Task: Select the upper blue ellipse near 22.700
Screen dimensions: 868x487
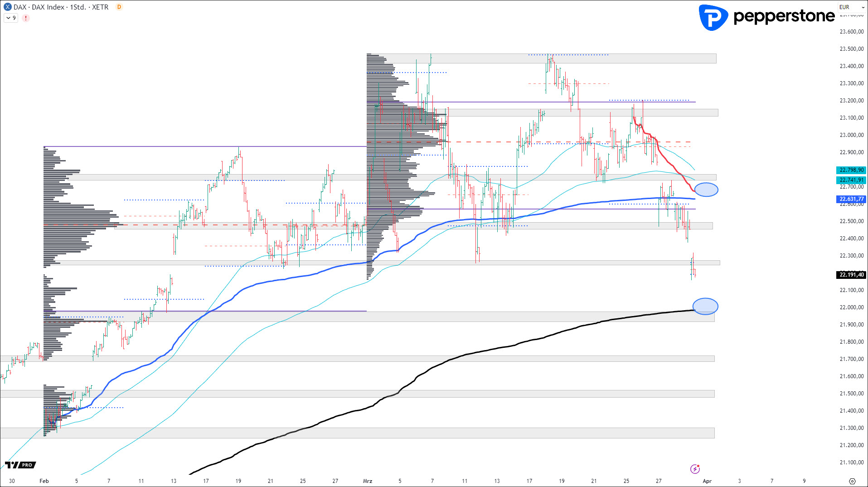Action: 706,190
